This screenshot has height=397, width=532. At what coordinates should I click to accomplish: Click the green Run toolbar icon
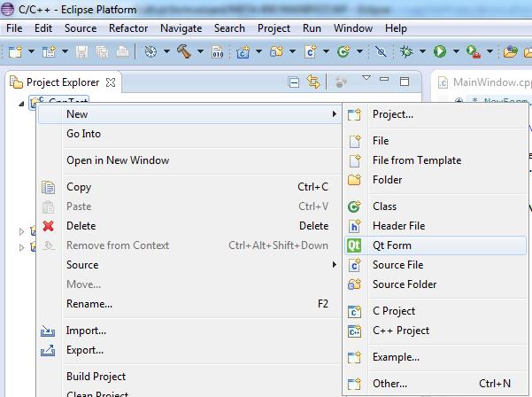(x=440, y=51)
